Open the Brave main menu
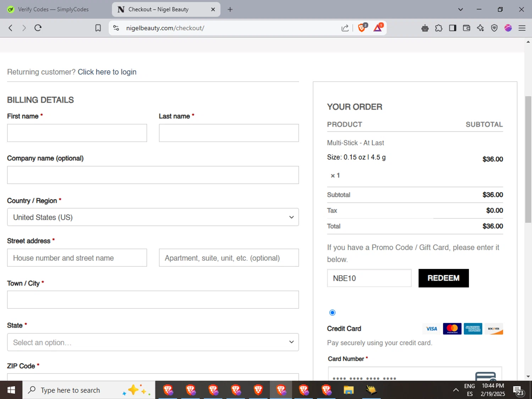The height and width of the screenshot is (399, 532). (522, 28)
